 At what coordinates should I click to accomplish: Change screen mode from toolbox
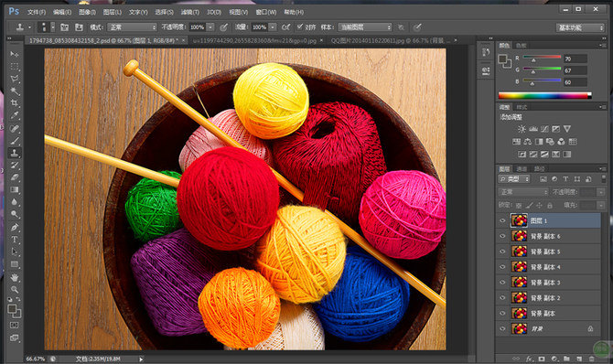point(15,337)
